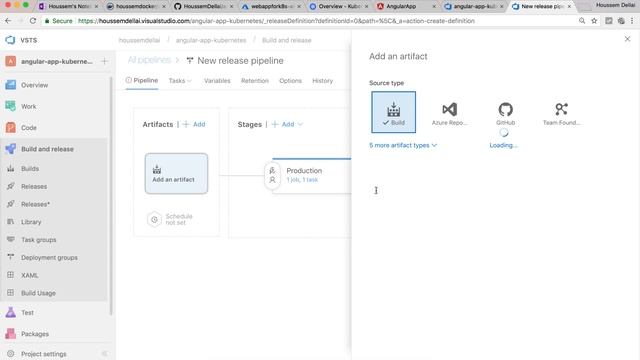Click the Production stage name
The image size is (640, 360).
304,171
